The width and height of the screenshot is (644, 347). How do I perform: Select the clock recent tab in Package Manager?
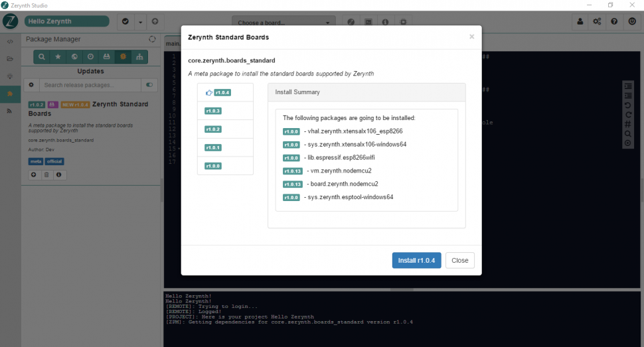[x=90, y=56]
